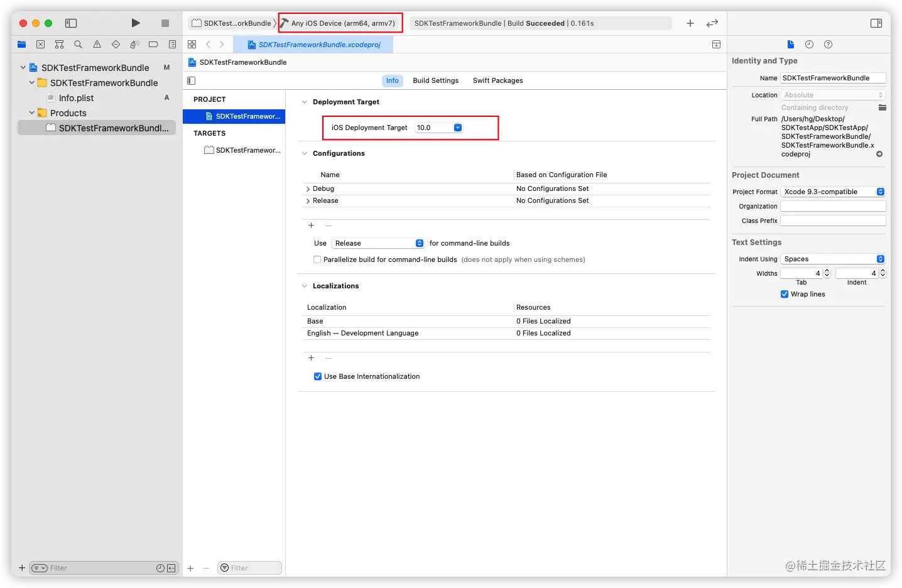Add a new file from navigator bottom
The width and height of the screenshot is (902, 588).
click(22, 568)
